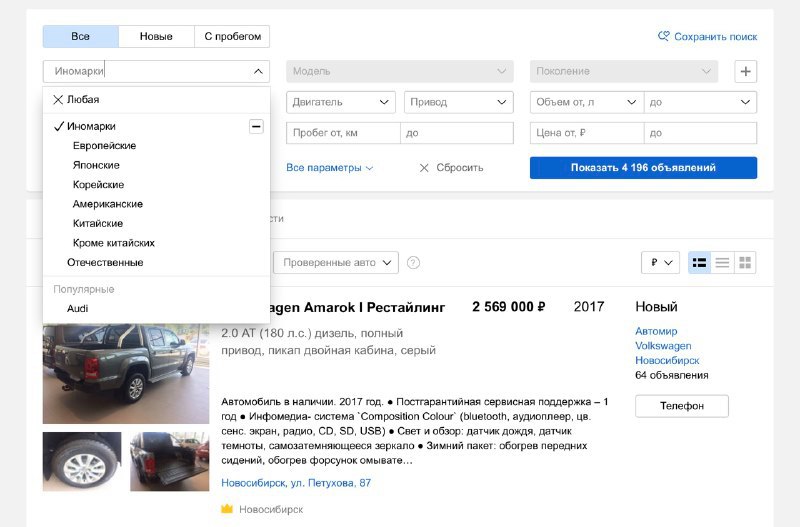Viewport: 800px width, 527px height.
Task: Click Показать 4 196 объявлений button
Action: click(x=643, y=167)
